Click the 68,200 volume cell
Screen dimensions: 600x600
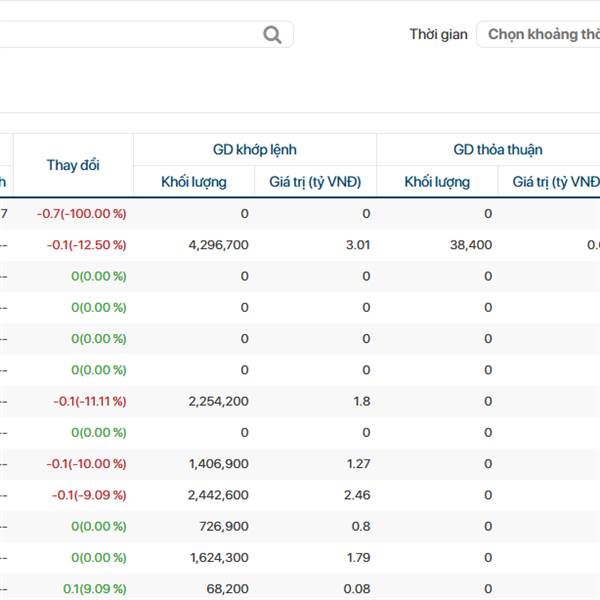pyautogui.click(x=227, y=589)
